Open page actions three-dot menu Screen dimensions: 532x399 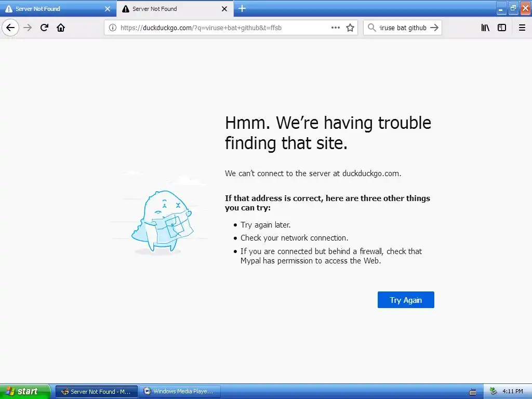pos(335,28)
